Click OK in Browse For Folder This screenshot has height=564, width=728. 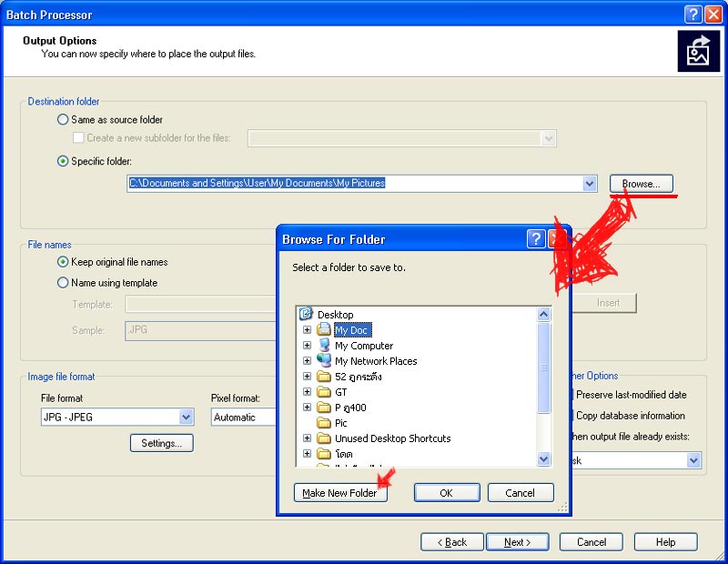pos(447,492)
